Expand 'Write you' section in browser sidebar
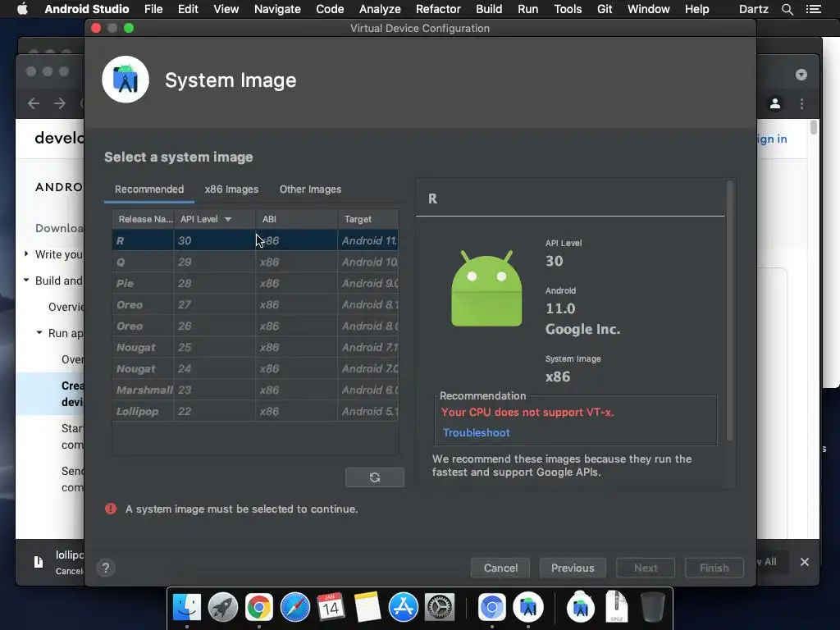 pyautogui.click(x=26, y=254)
